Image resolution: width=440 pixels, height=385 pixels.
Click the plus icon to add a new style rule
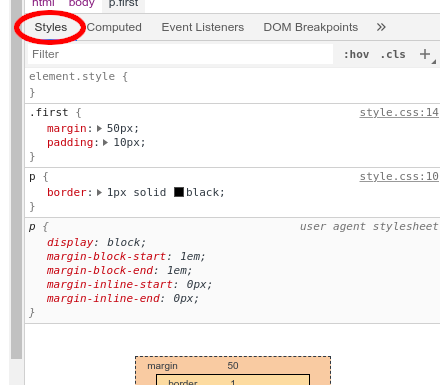[425, 54]
